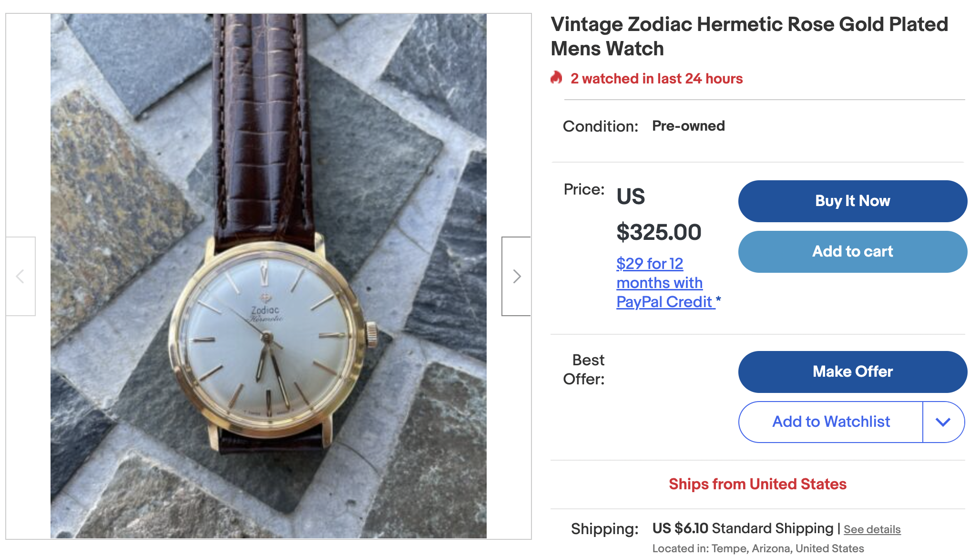Click the $325.00 price
The height and width of the screenshot is (557, 980).
click(x=659, y=233)
